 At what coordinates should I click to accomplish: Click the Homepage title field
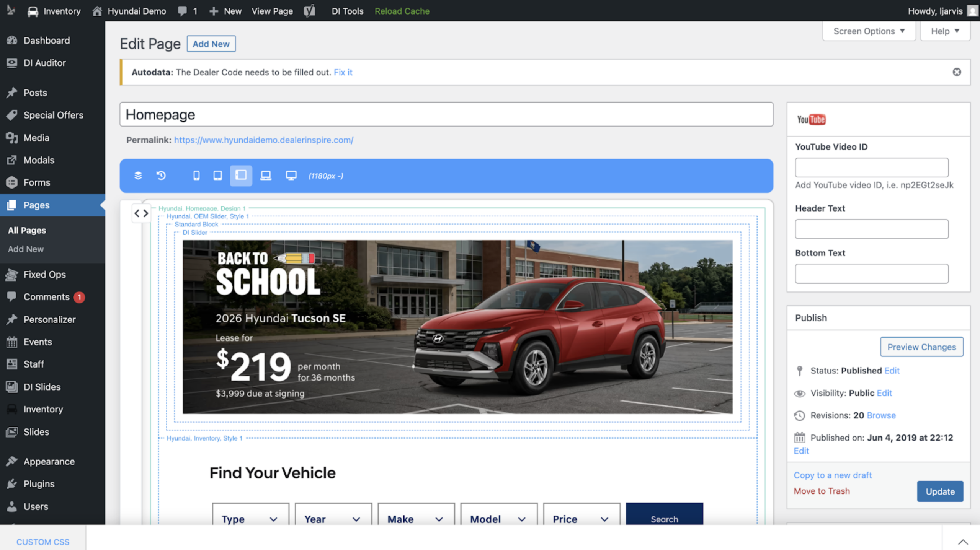coord(446,114)
